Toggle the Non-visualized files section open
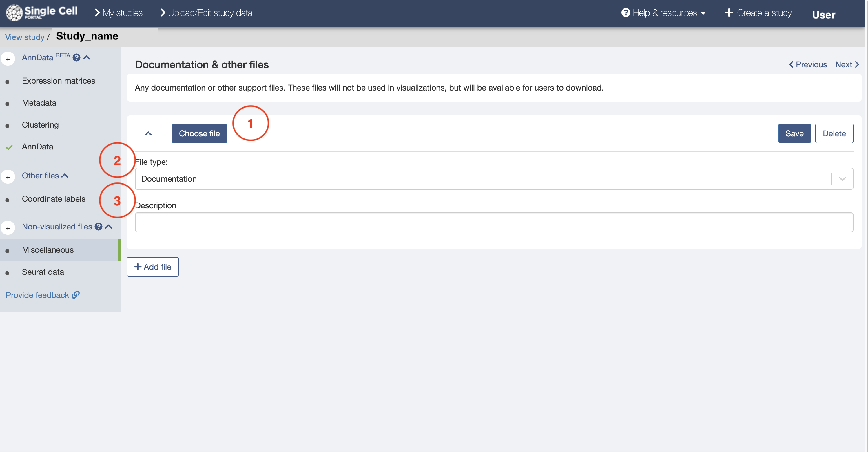This screenshot has width=868, height=452. (109, 227)
